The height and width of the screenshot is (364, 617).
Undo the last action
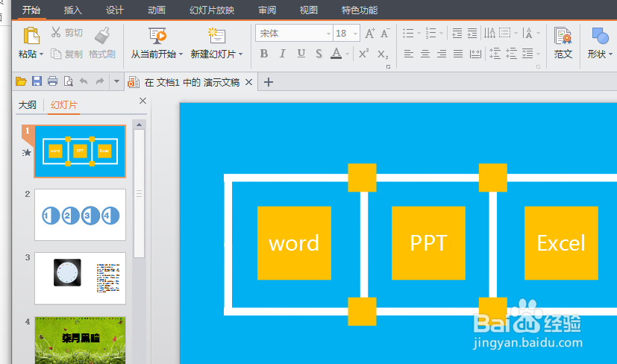[84, 81]
